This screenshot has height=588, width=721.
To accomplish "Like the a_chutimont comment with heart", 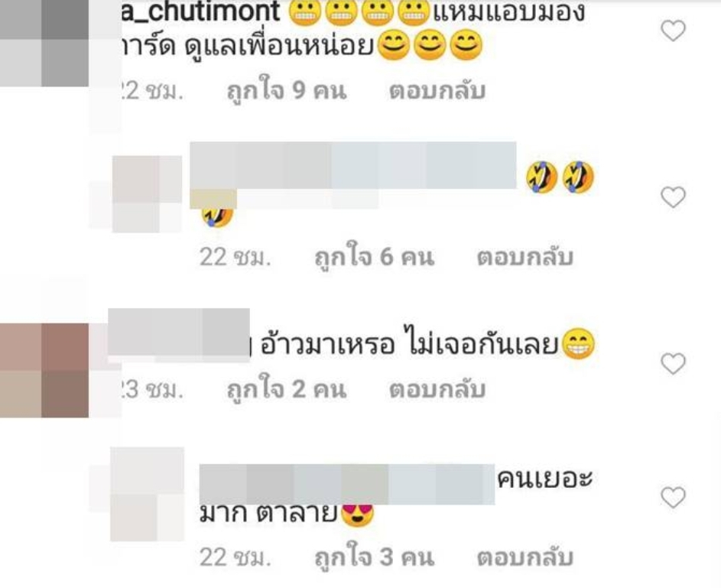I will [673, 31].
